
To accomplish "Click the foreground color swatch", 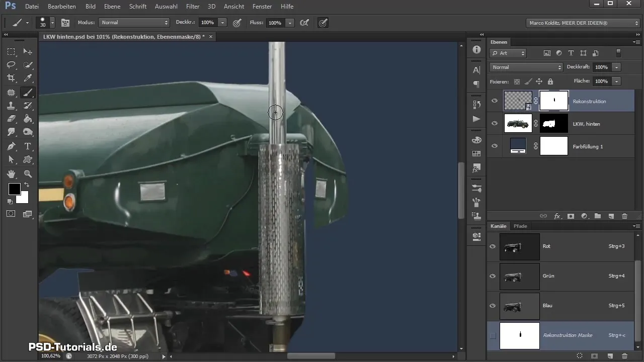I will click(x=14, y=189).
